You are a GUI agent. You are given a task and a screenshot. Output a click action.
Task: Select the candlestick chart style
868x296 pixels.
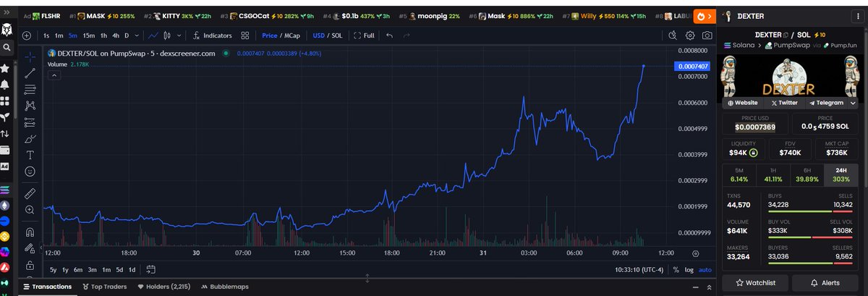(x=169, y=35)
